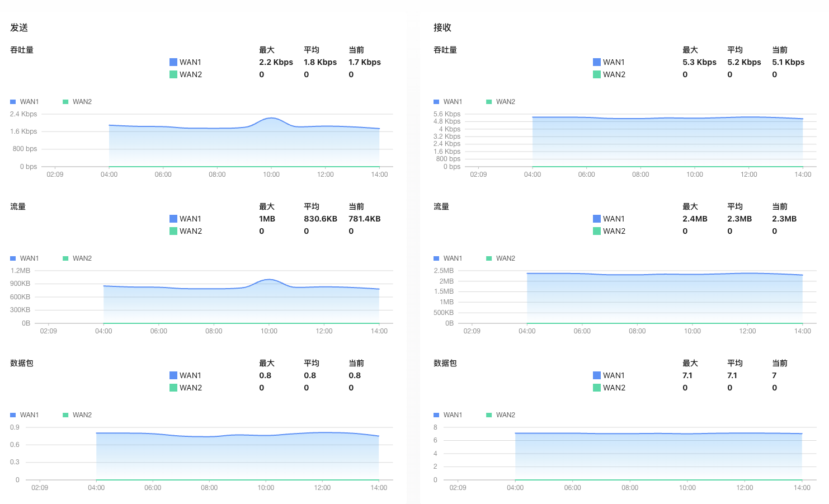Select the 1.8 Kbps average send throughput value

coord(320,62)
